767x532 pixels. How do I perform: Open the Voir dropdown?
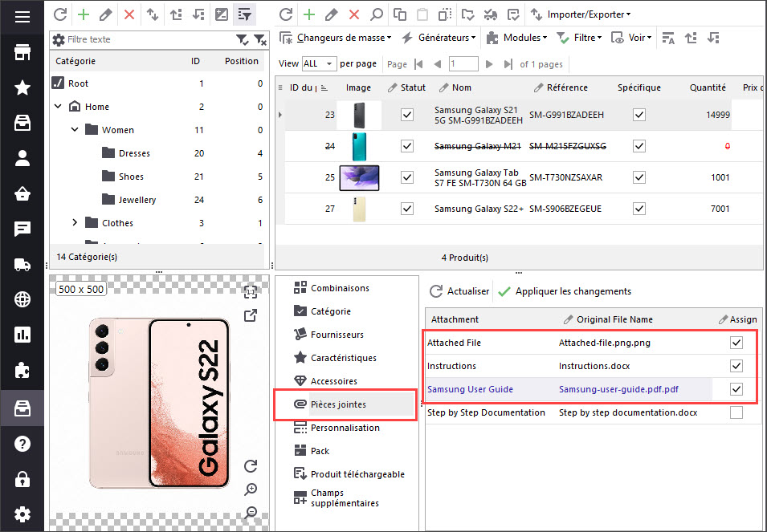pos(632,38)
